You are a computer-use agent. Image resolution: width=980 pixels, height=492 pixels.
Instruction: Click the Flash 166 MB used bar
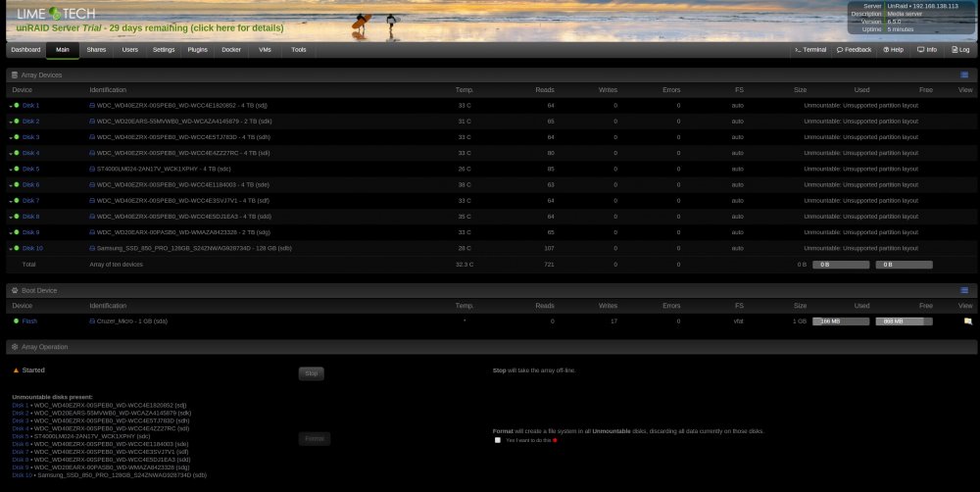tap(841, 321)
